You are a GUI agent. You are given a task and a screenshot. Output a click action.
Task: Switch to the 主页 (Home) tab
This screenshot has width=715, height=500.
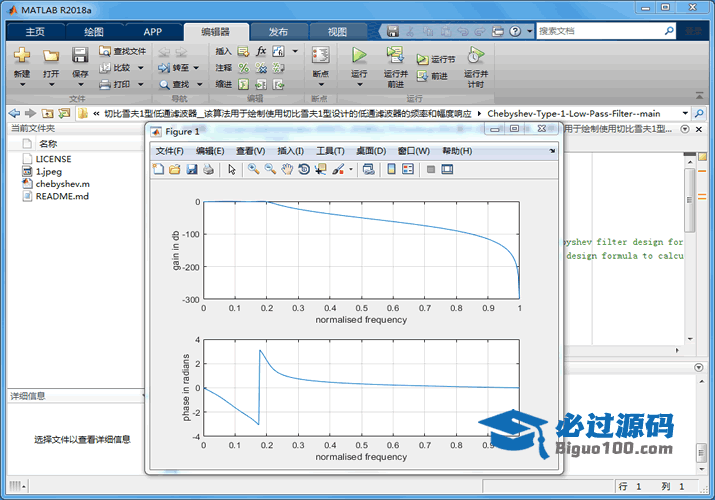35,32
